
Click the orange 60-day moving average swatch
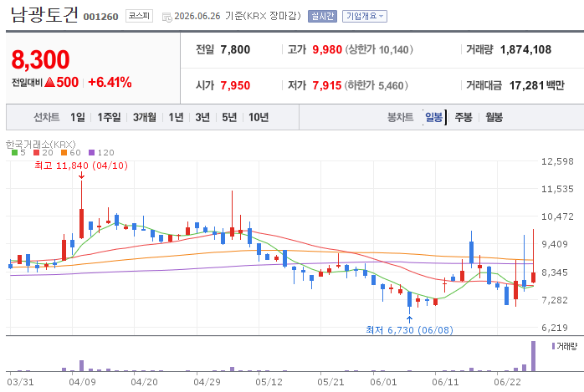[64, 152]
